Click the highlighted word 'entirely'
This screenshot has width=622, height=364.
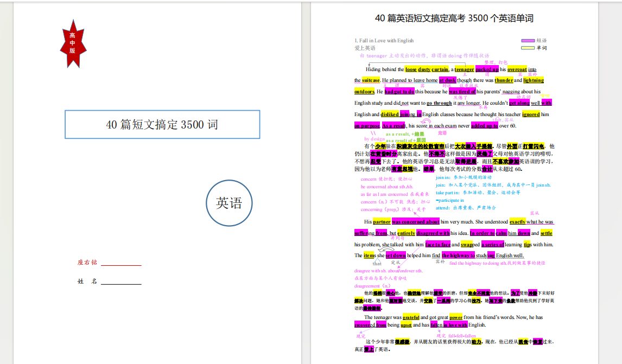(406, 234)
